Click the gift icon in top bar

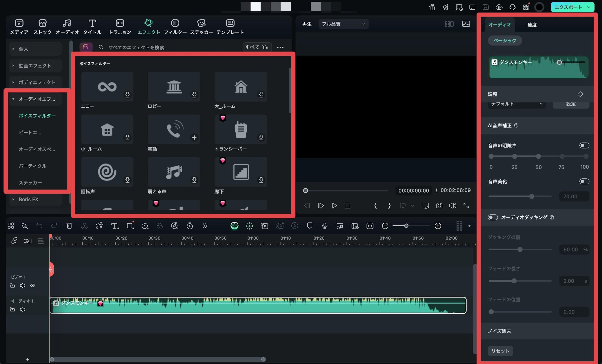click(432, 7)
